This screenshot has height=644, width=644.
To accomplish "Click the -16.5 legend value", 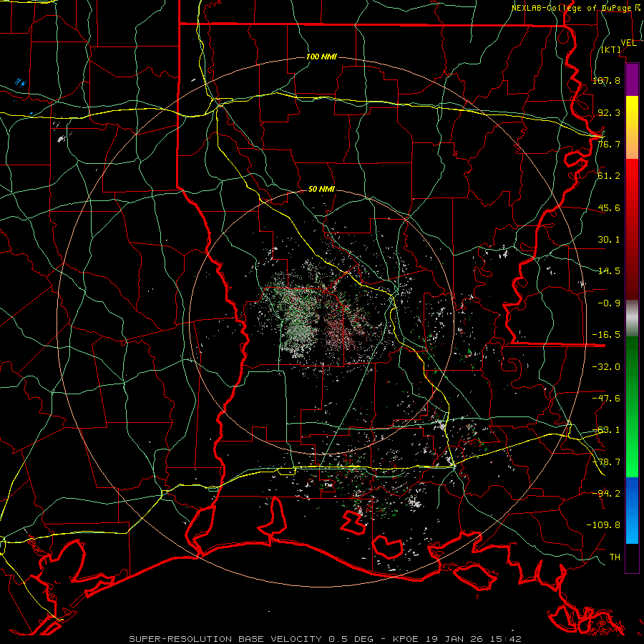I will pos(607,335).
